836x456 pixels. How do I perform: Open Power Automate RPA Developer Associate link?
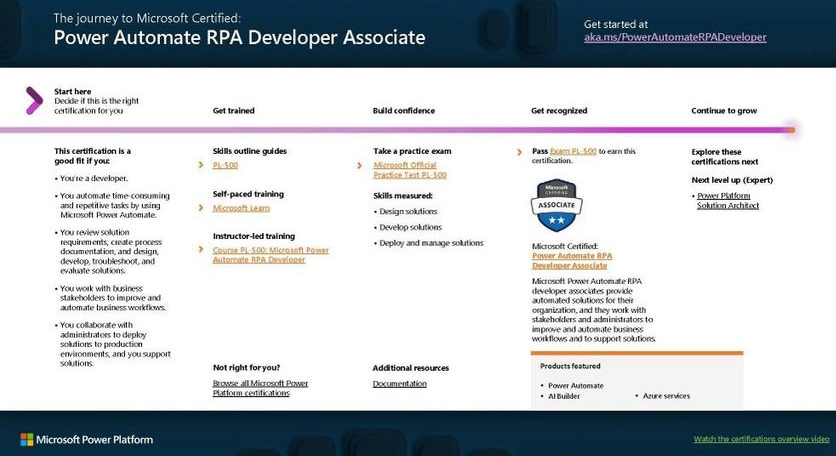(x=572, y=261)
